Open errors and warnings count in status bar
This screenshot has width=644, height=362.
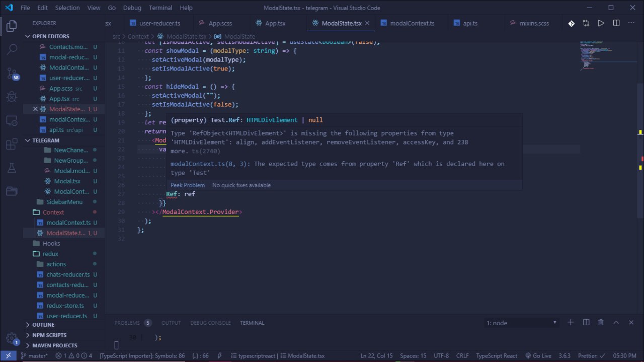tap(74, 356)
